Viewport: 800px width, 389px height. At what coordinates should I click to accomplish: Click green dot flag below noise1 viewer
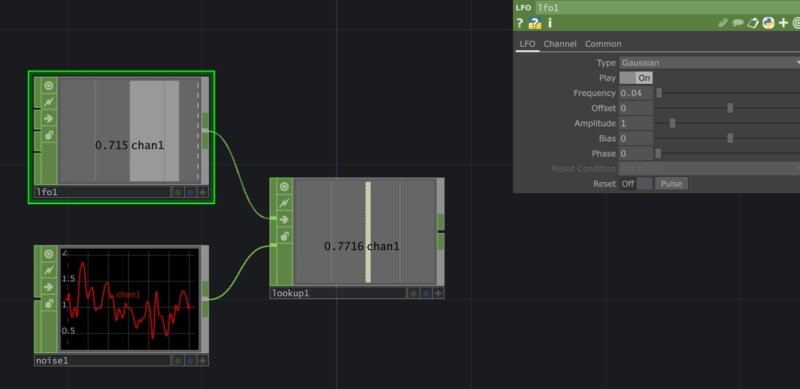[x=178, y=361]
